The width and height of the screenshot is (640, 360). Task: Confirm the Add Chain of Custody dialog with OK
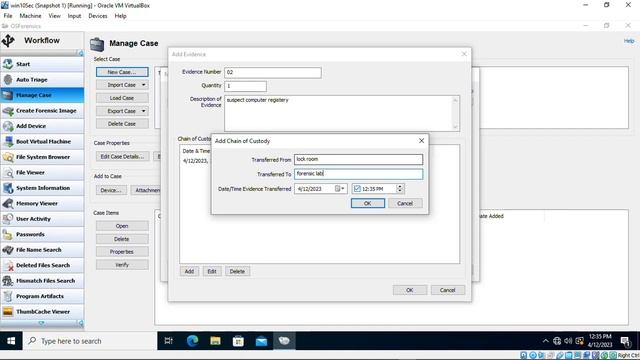coord(368,203)
